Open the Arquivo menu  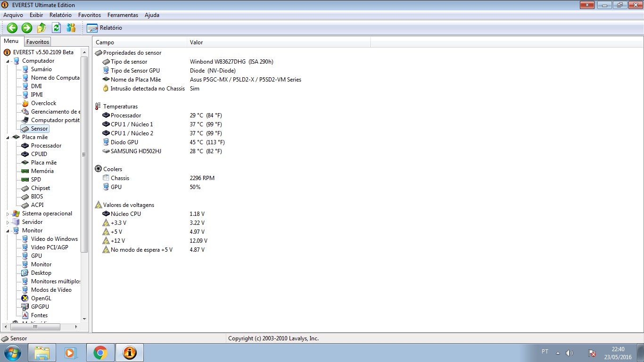(13, 15)
